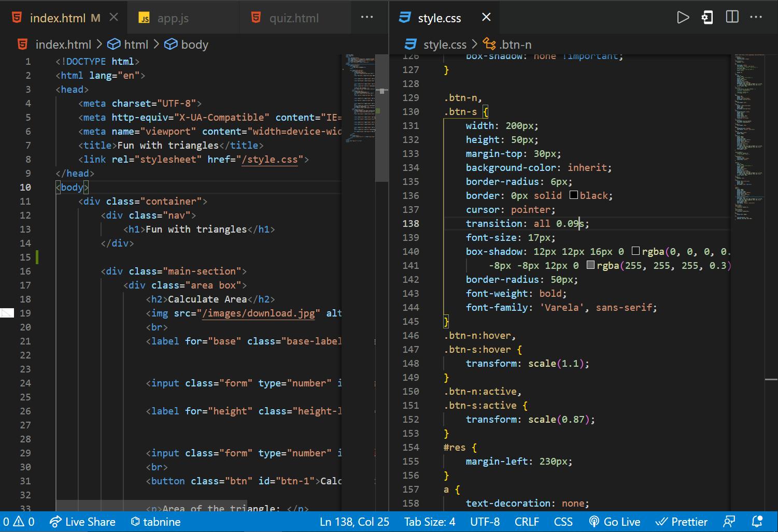
Task: Click the font-family: 'Varela' line
Action: pyautogui.click(x=561, y=307)
